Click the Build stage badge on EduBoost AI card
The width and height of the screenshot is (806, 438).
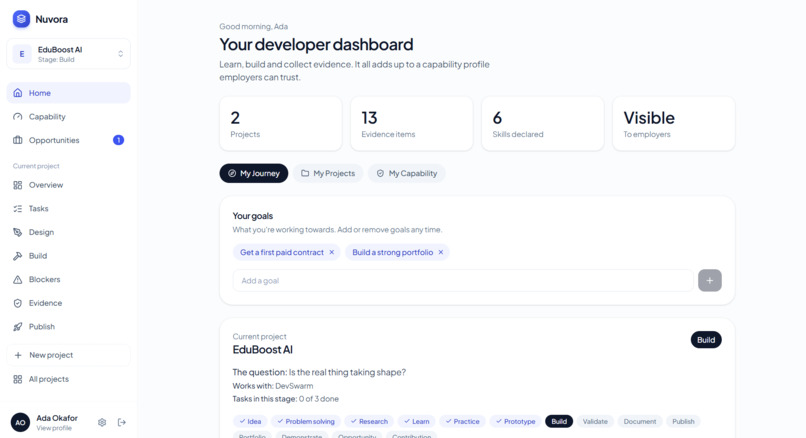pos(706,340)
